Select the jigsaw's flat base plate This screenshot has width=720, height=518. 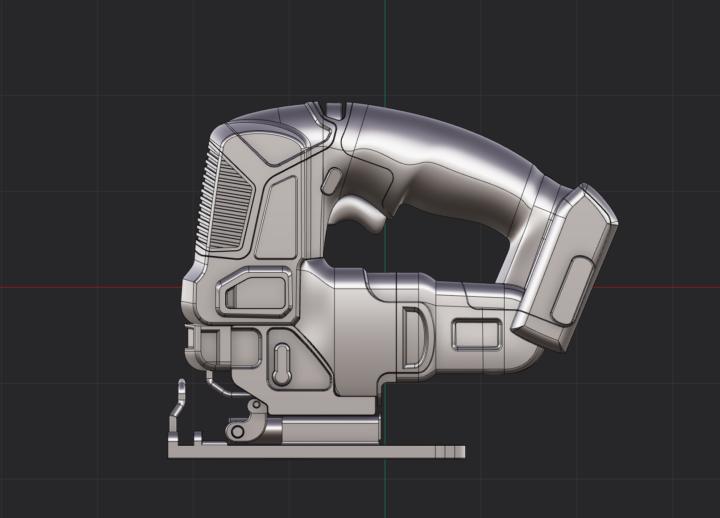click(316, 452)
